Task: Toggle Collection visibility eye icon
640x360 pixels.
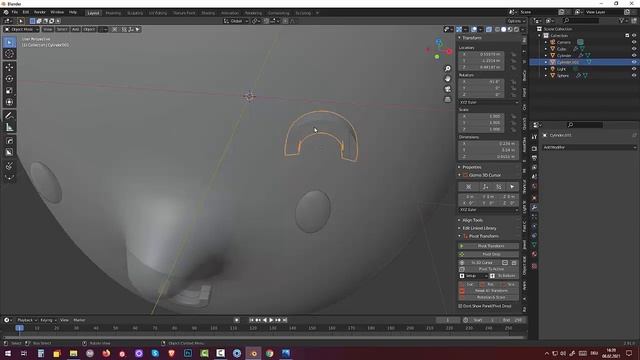Action: pos(634,36)
